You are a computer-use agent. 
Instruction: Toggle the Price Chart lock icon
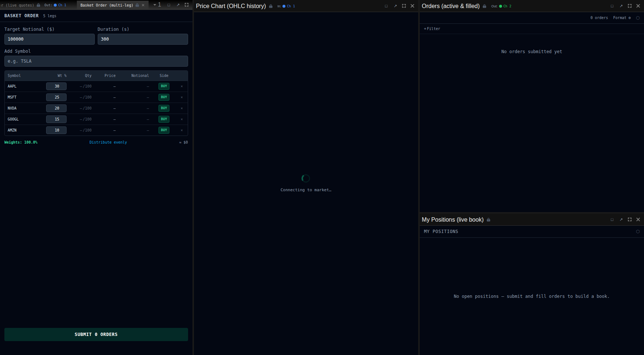pos(271,6)
